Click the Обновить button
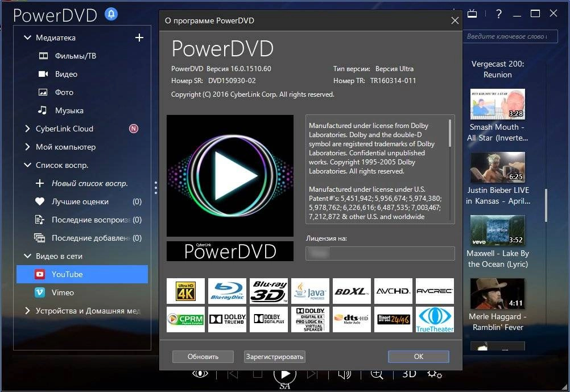Screen dimensions: 570x392 tap(203, 357)
